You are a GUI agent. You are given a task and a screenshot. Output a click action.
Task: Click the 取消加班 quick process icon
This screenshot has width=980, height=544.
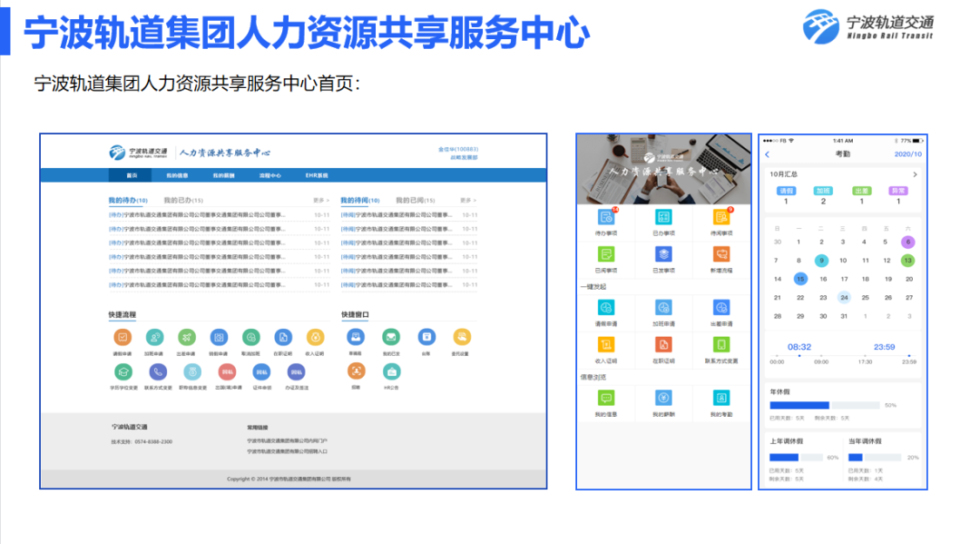250,338
